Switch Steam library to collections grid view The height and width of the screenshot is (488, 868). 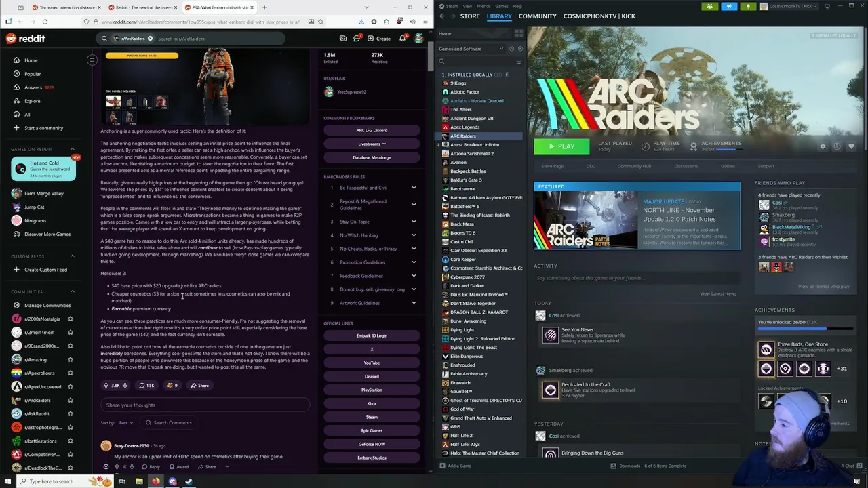(x=519, y=33)
